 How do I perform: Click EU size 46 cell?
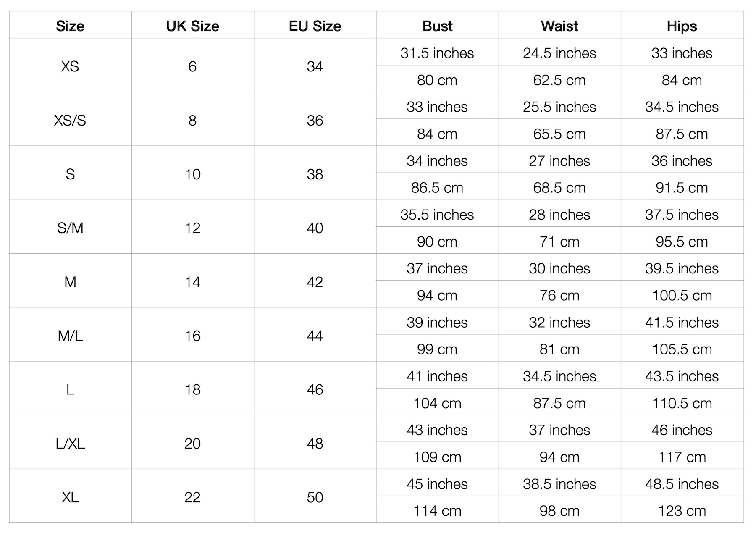click(x=315, y=390)
